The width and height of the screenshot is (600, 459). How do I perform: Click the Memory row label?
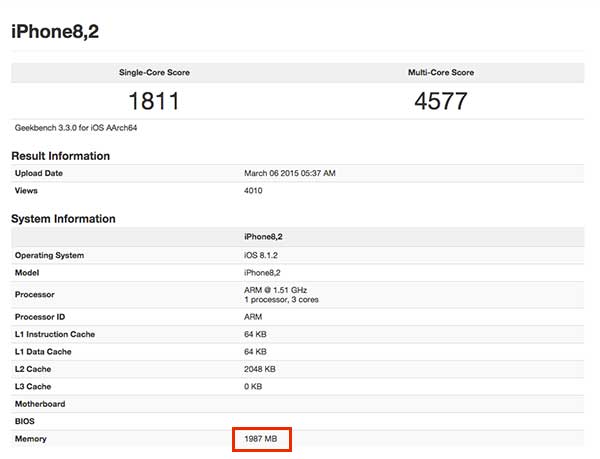pyautogui.click(x=31, y=439)
